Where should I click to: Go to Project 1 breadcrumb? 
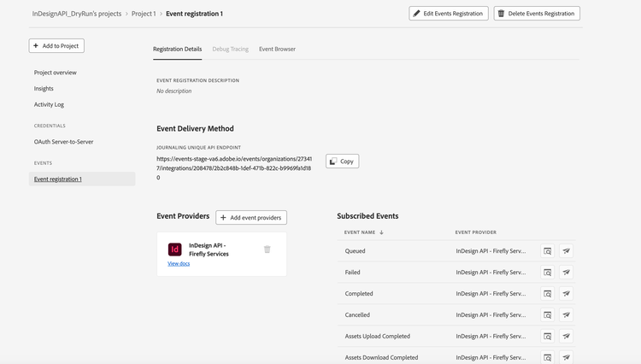144,14
